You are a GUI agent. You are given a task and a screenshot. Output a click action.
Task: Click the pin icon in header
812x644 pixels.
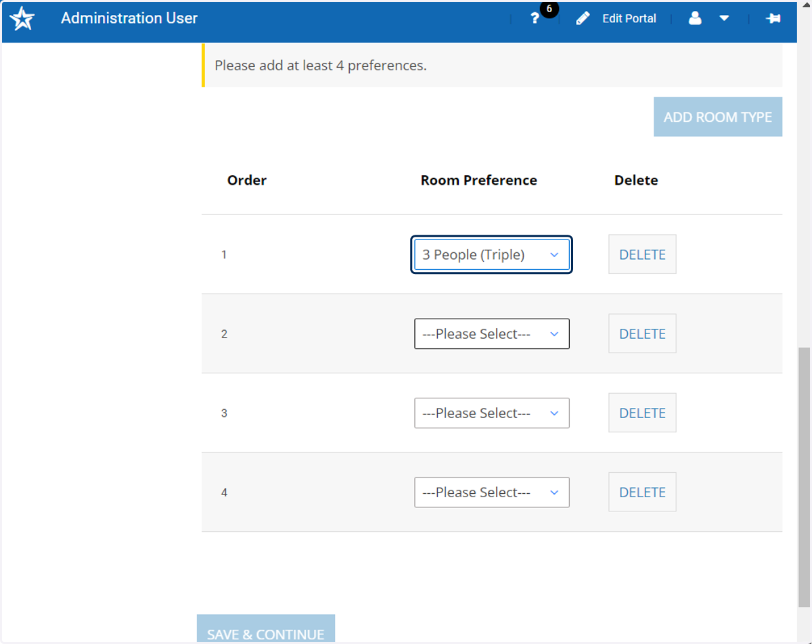(773, 19)
